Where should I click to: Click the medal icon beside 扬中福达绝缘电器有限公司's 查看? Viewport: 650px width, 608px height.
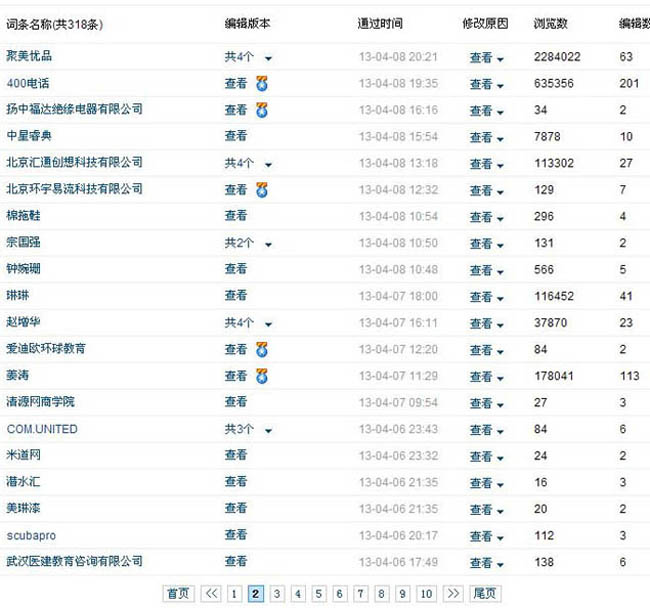[262, 110]
